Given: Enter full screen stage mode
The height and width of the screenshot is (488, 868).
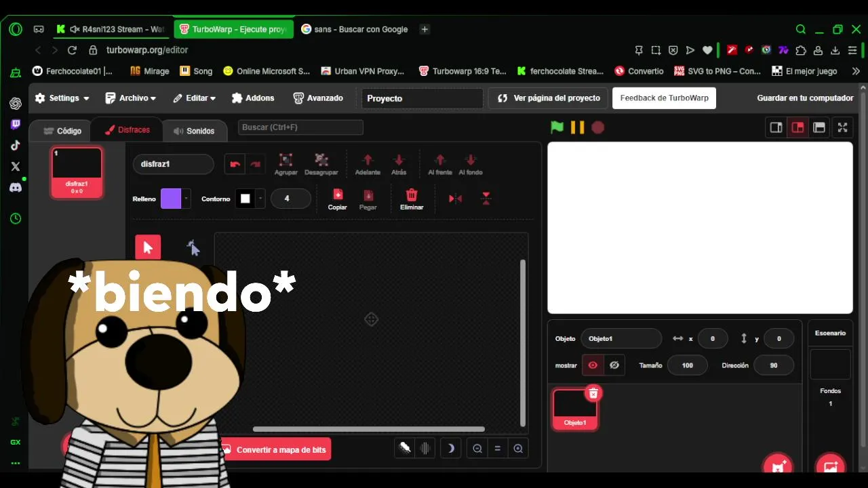Looking at the screenshot, I should click(842, 127).
